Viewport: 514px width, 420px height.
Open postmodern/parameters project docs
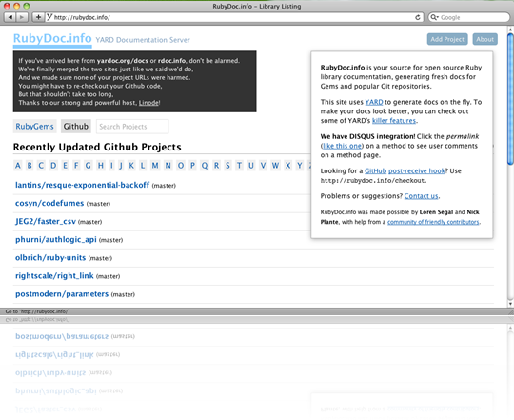[x=62, y=294]
